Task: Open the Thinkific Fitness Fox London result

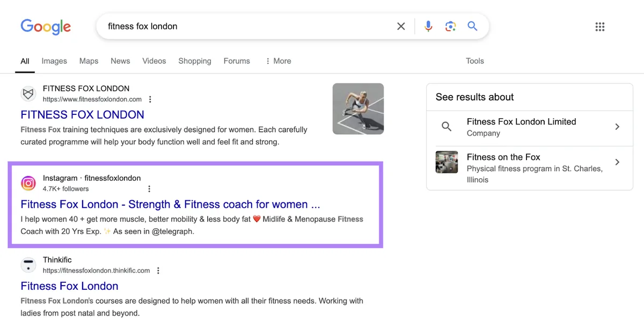Action: 69,286
